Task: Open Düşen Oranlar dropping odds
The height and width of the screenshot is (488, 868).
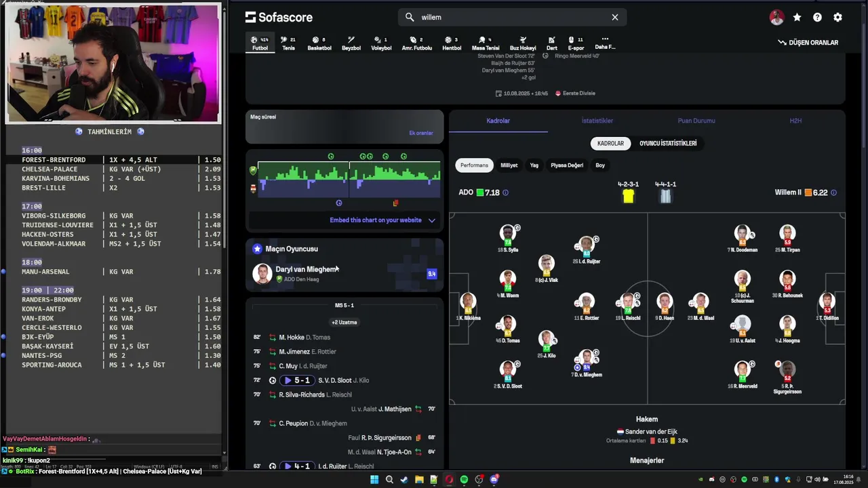Action: pyautogui.click(x=808, y=43)
